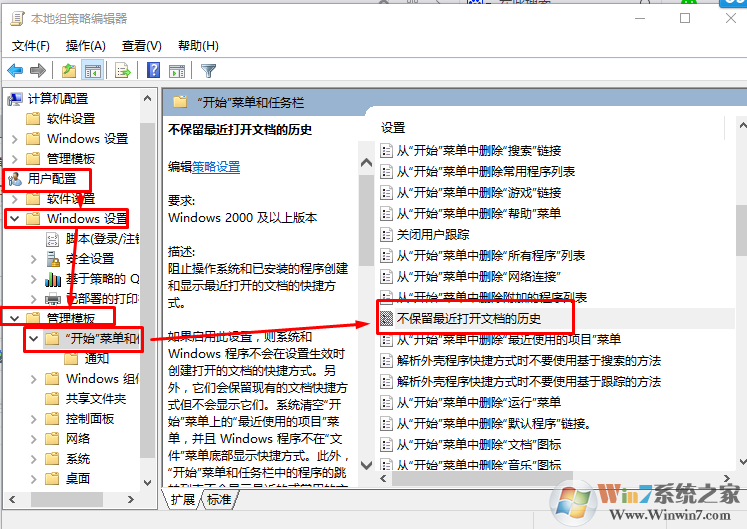Open the 查看(V) menu
Viewport: 747px width, 529px height.
[141, 46]
